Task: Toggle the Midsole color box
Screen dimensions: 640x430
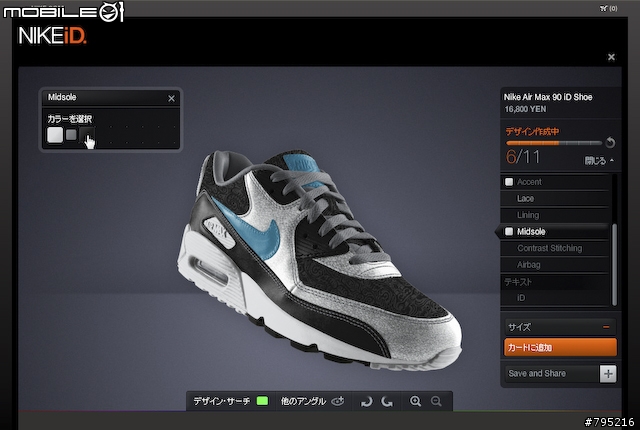Action: pos(509,232)
